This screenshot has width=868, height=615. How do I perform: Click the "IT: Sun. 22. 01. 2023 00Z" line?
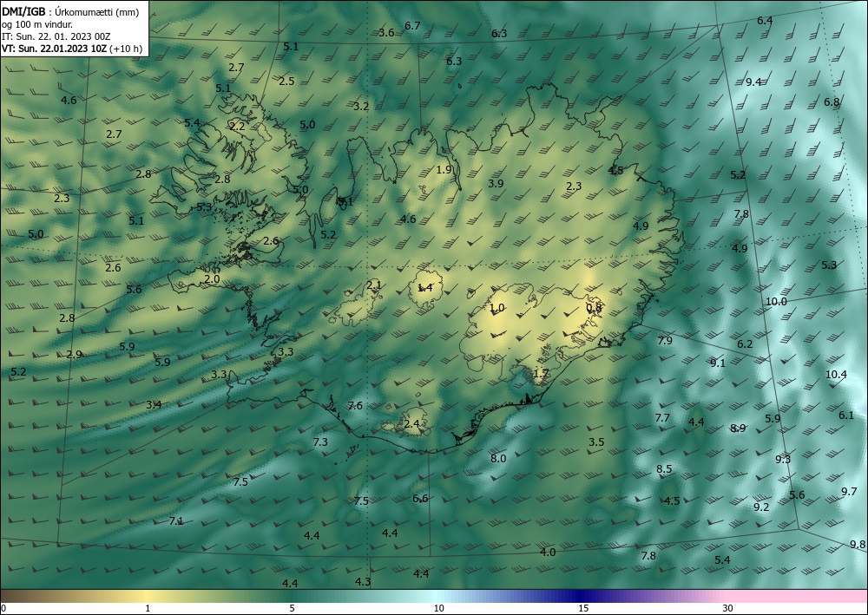point(56,36)
